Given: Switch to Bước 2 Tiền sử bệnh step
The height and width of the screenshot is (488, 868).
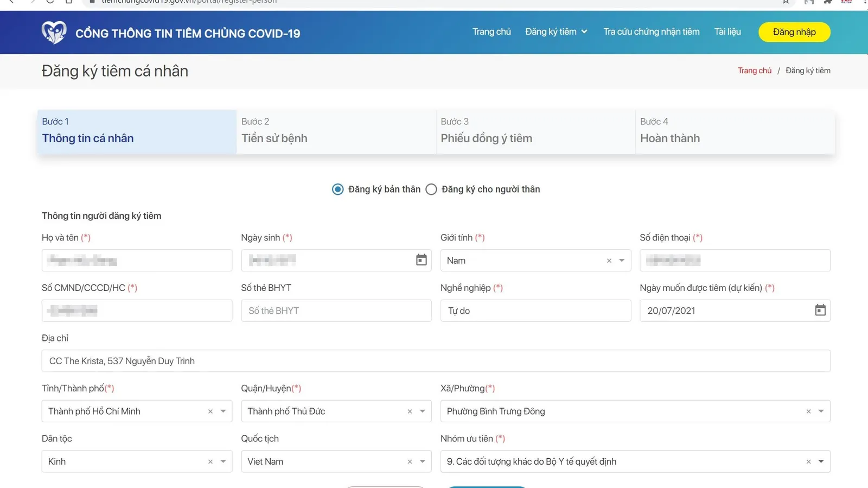Looking at the screenshot, I should [x=336, y=132].
